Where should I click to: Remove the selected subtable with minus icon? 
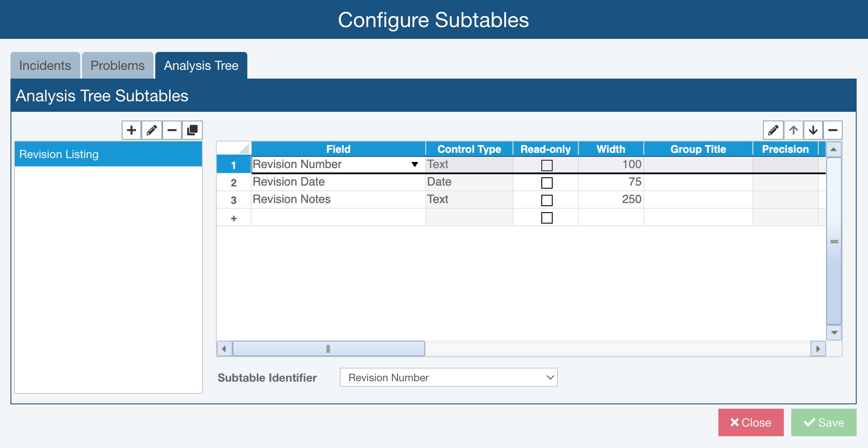[172, 130]
